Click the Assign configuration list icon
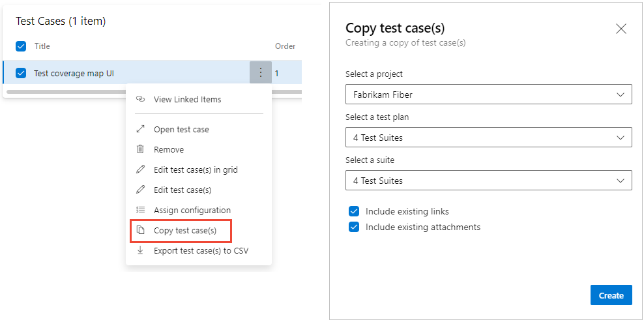 tap(140, 210)
